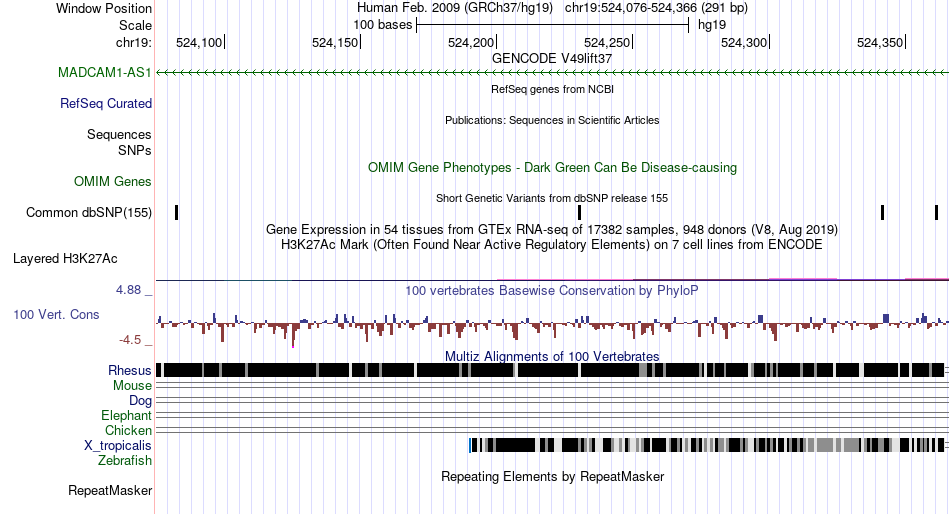The image size is (950, 514).
Task: Open the RefSeq Curated track label
Action: click(106, 104)
